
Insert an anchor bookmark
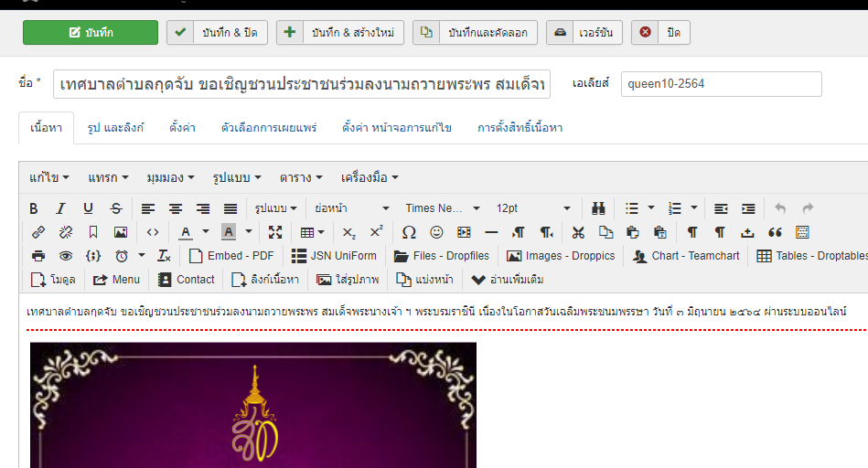pyautogui.click(x=93, y=232)
